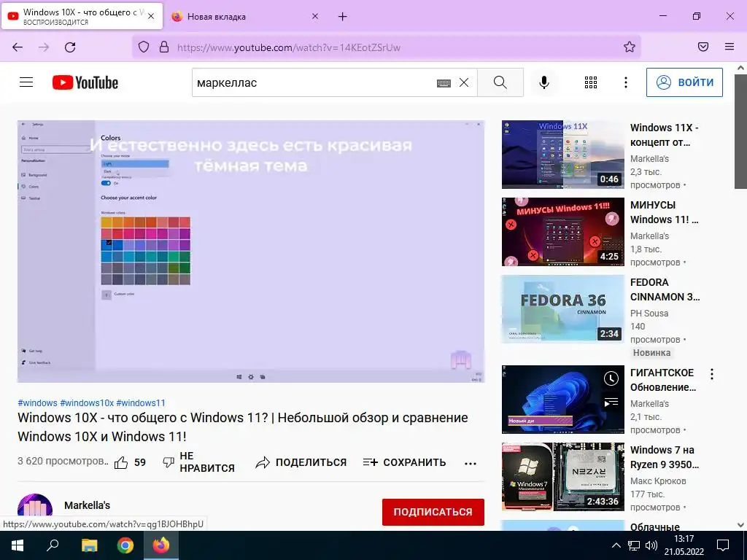Click the dislike НЕ НРАВИТСЯ button
The width and height of the screenshot is (747, 560).
coord(198,462)
